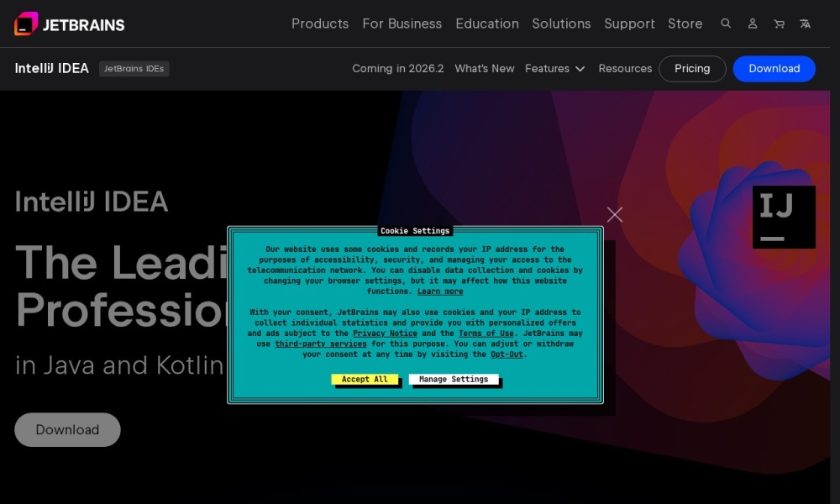This screenshot has width=840, height=504.
Task: Open the Solutions menu
Action: pyautogui.click(x=561, y=24)
